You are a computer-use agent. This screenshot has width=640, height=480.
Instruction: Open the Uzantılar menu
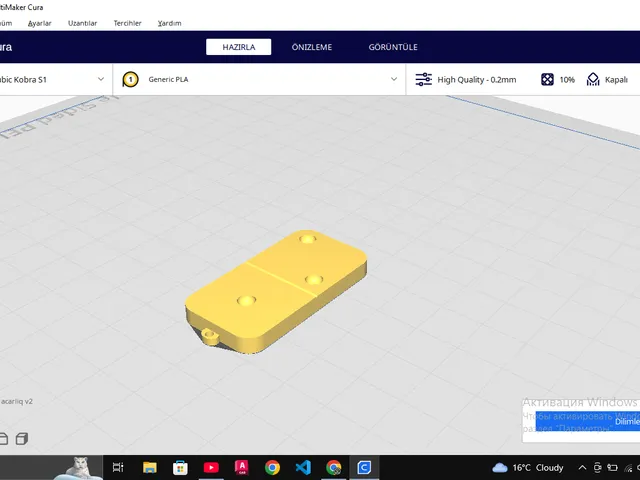82,23
